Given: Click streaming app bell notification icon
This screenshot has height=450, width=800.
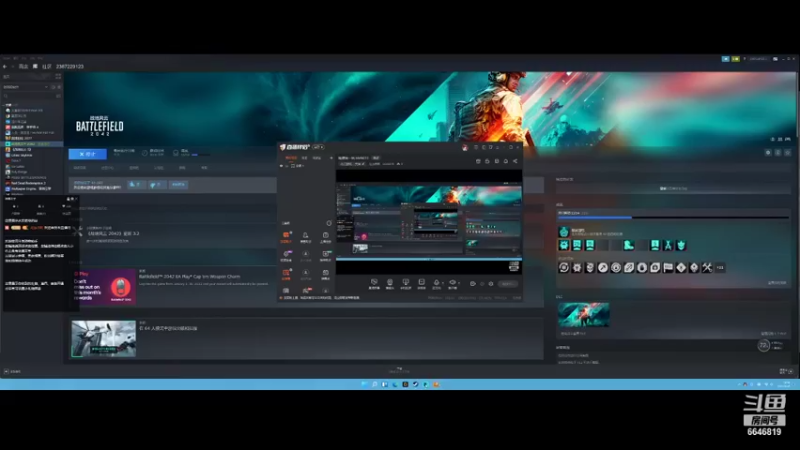Looking at the screenshot, I should [506, 161].
